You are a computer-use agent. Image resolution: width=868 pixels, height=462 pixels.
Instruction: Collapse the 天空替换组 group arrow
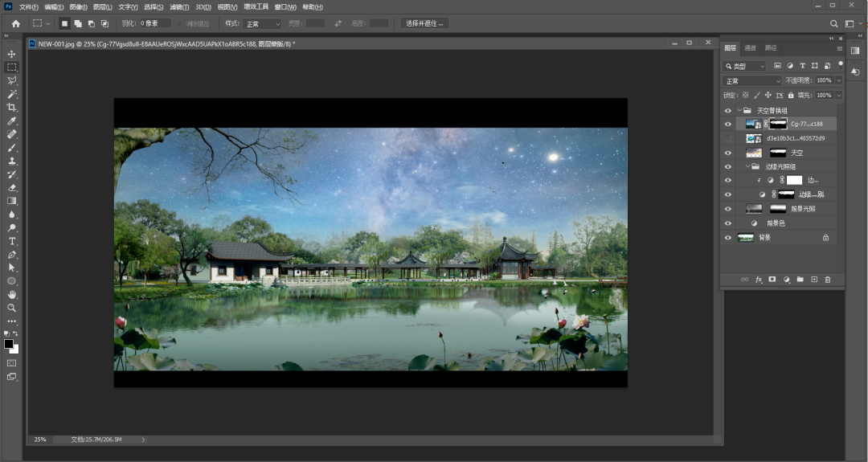[739, 110]
